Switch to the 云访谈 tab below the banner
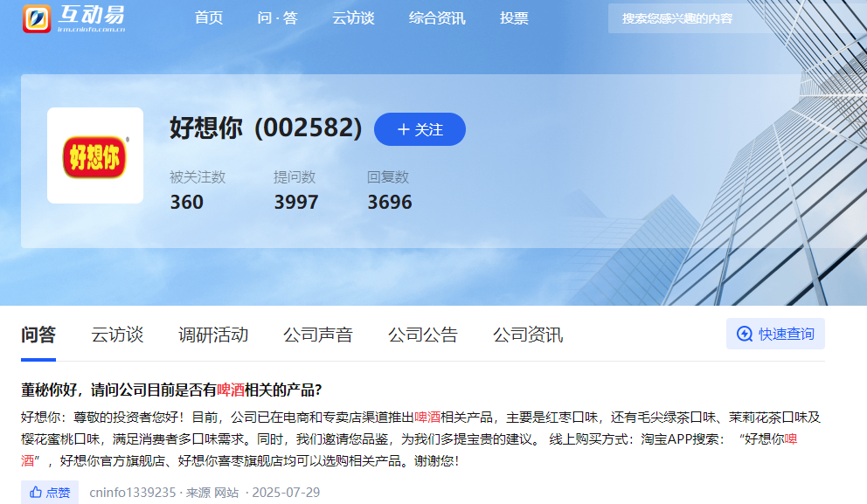Viewport: 867px width, 504px height. pyautogui.click(x=117, y=335)
